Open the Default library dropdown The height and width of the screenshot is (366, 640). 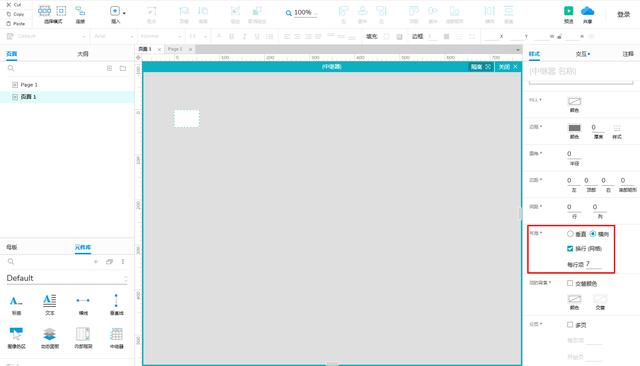coord(67,278)
